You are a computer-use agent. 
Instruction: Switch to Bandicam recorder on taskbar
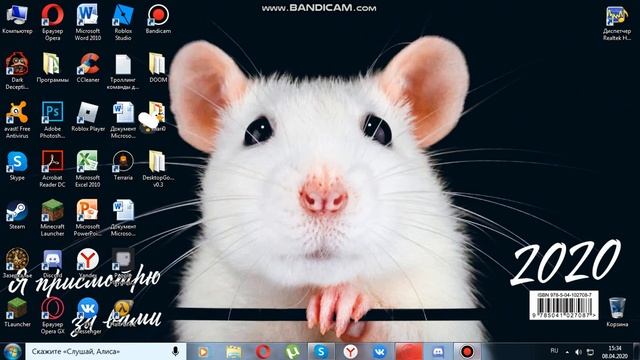click(x=467, y=351)
